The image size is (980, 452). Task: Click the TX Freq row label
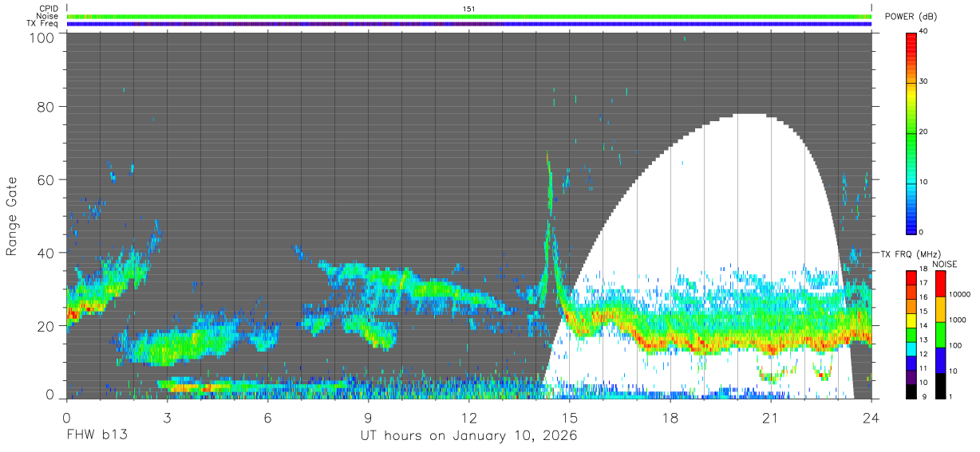[42, 23]
